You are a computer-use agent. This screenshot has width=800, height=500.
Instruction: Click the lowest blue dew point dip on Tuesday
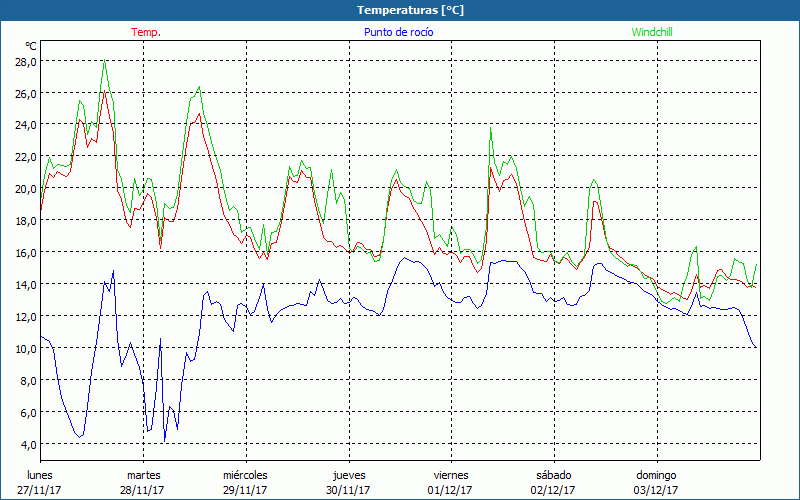coord(164,441)
